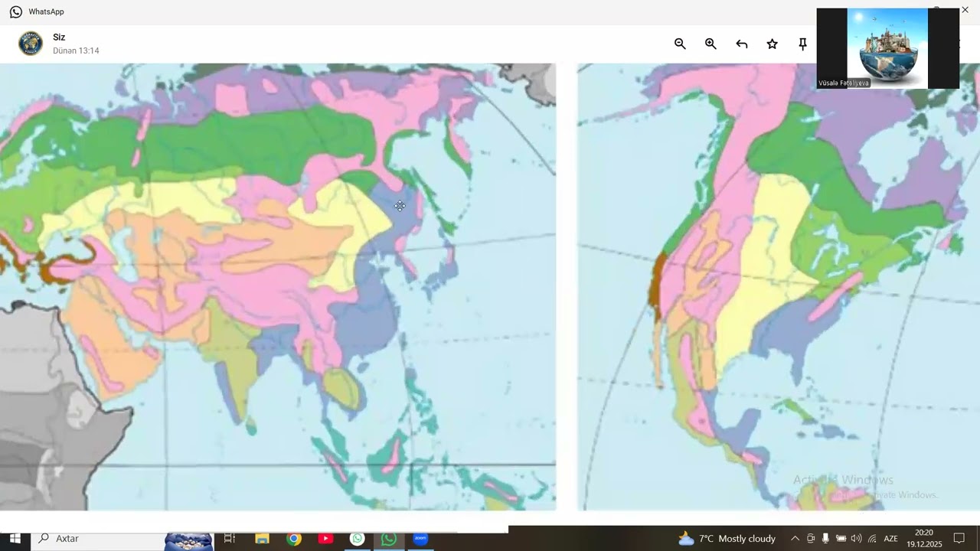Click the timestamp Dünən 13:14
980x551 pixels.
(76, 51)
